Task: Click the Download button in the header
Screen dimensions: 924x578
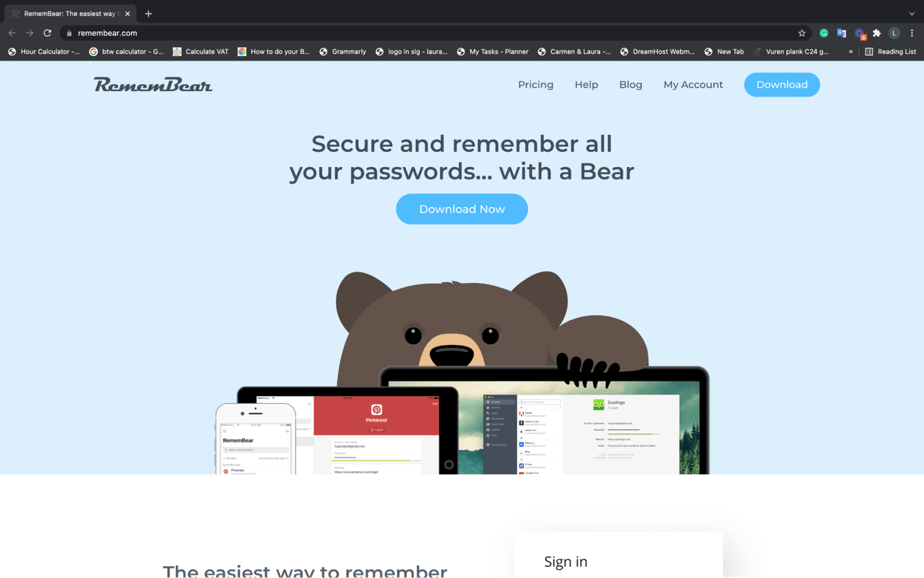Action: click(782, 85)
